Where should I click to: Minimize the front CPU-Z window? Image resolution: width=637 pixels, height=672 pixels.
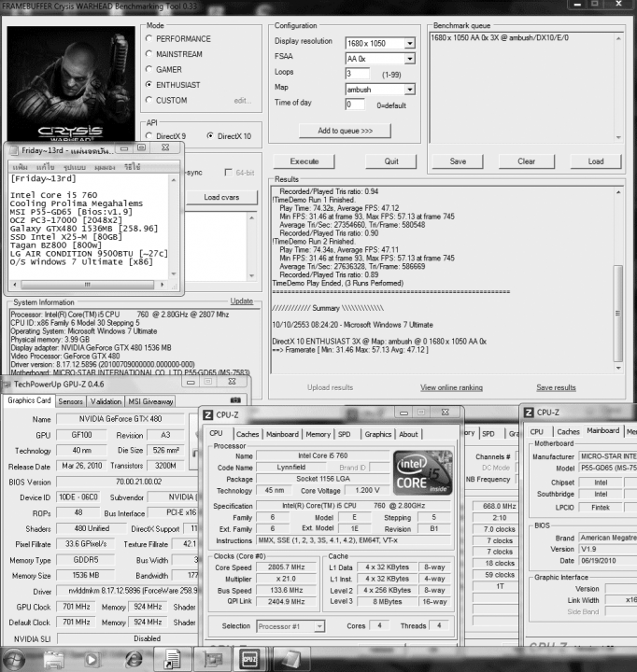[403, 413]
